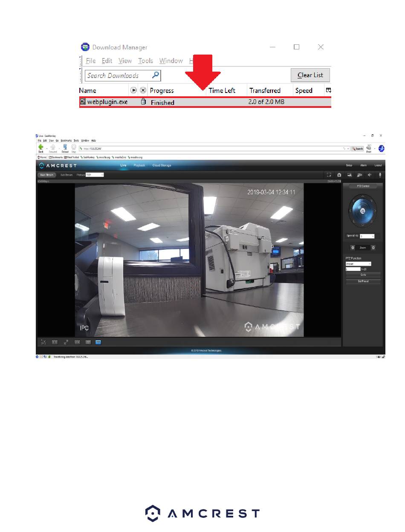The height and width of the screenshot is (532, 405).
Task: Switch to the Live tab
Action: tap(123, 165)
